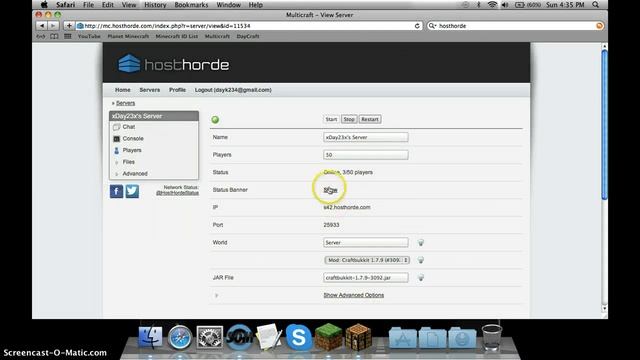640x360 pixels.
Task: Open System Preferences in the Dock
Action: tap(209, 338)
